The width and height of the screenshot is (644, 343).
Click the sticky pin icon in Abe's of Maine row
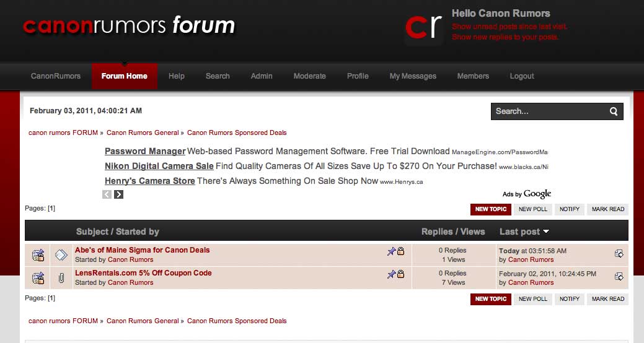click(391, 251)
